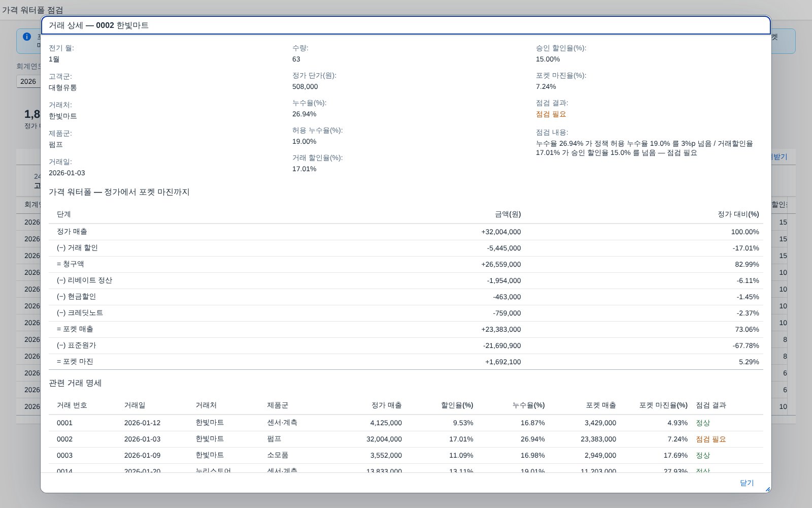The image size is (812, 508).
Task: Click the (−) 크레딧노트 waterfall row
Action: 406,313
